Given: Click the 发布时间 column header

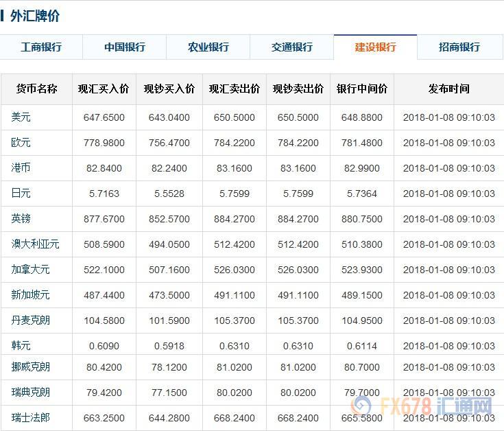Looking at the screenshot, I should [x=449, y=89].
